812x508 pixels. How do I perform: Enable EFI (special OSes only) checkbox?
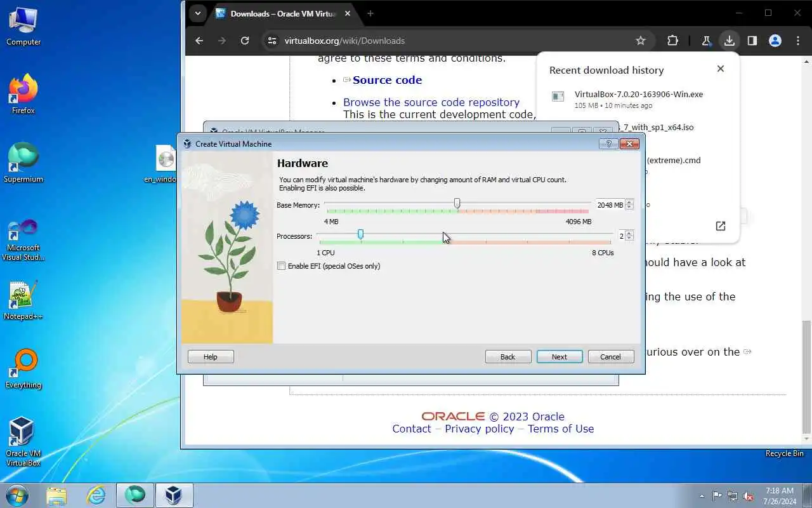282,266
